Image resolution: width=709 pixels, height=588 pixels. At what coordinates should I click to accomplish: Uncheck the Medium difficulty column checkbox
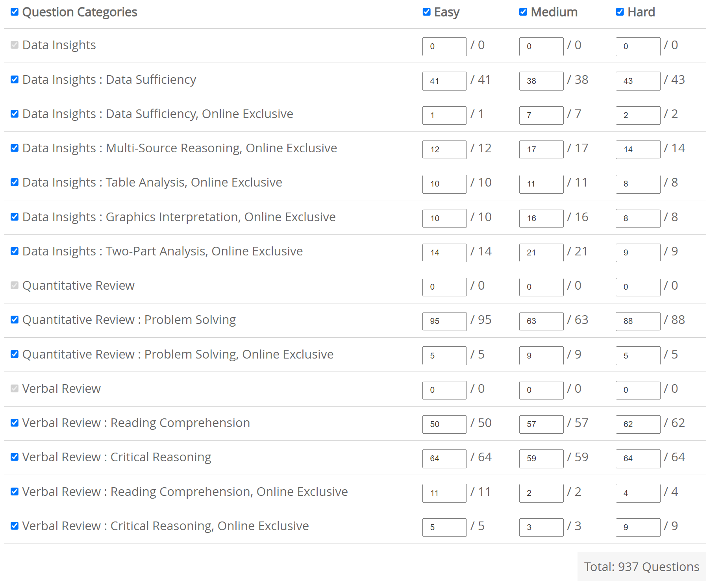click(x=523, y=12)
